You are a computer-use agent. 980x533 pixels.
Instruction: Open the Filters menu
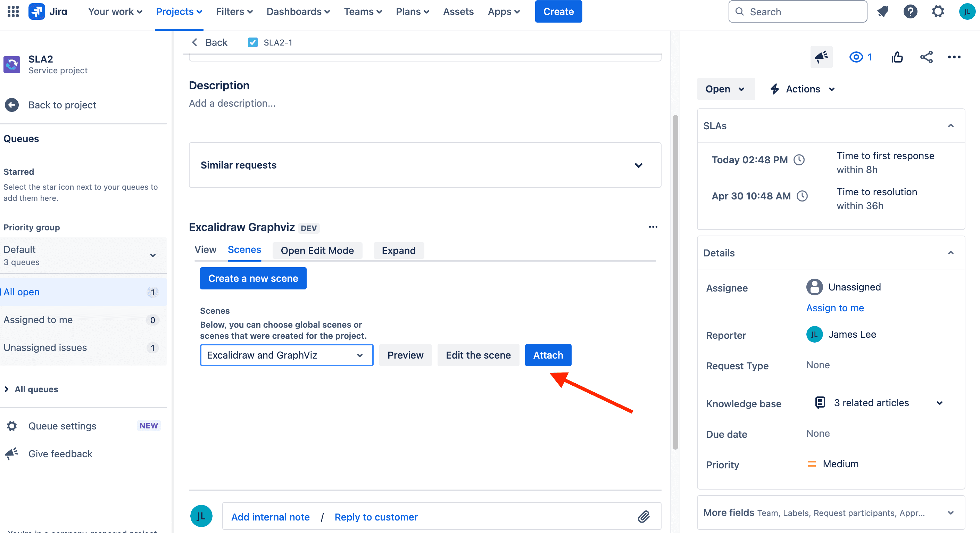(234, 11)
